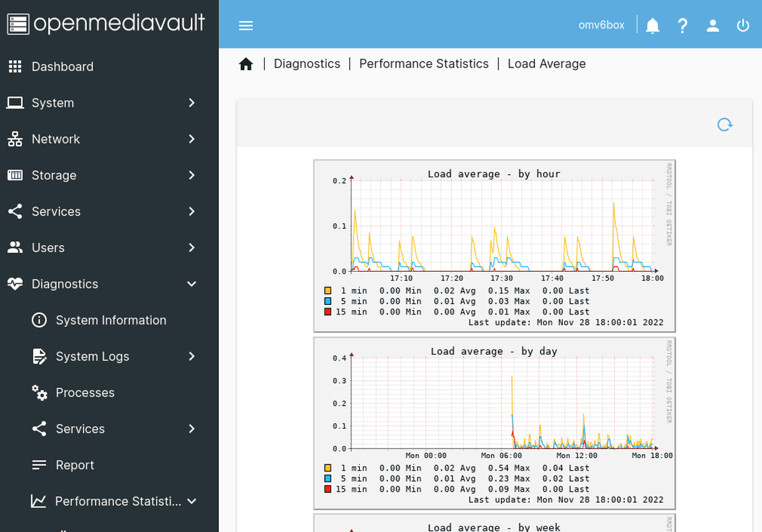Click the System Information info icon
The image size is (762, 532).
[40, 320]
